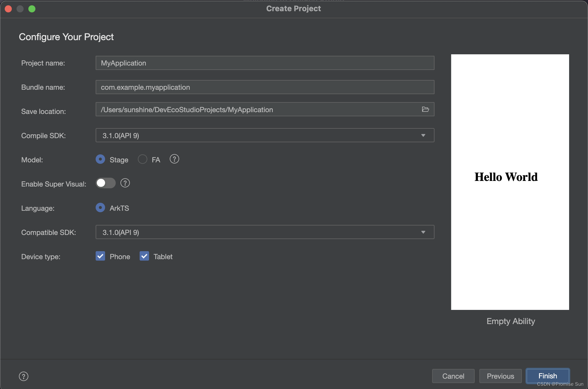Click the folder icon for save location
This screenshot has height=389, width=588.
pos(426,109)
